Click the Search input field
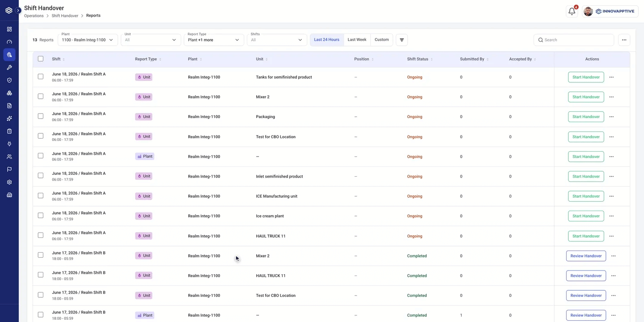644x322 pixels. (x=574, y=40)
